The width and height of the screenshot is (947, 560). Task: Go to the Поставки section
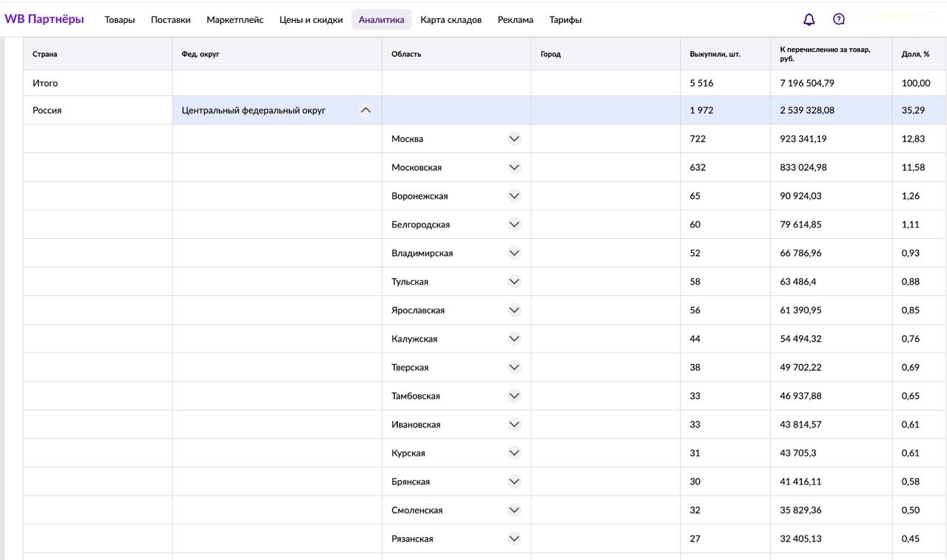pos(171,20)
